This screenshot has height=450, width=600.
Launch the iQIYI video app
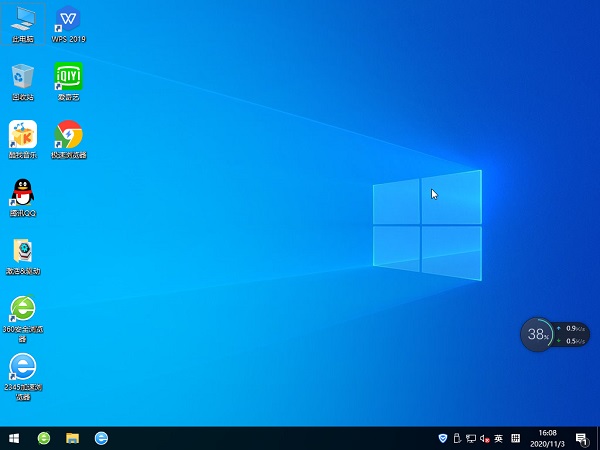pos(68,77)
